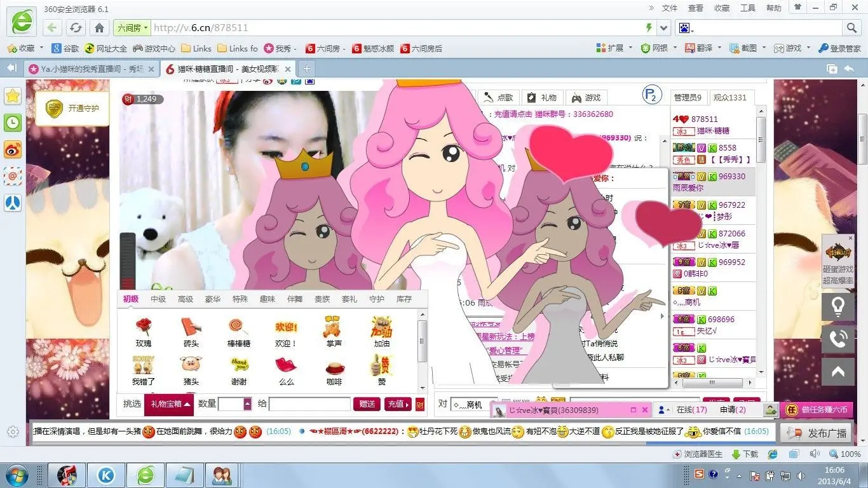Select the 加油 cheer gift
The width and height of the screenshot is (868, 488).
pos(381,332)
